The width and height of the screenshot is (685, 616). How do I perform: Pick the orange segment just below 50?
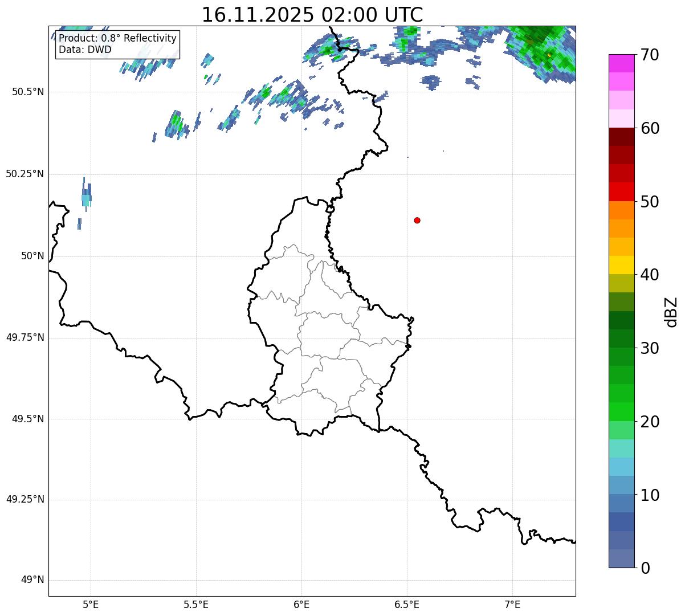click(x=621, y=210)
